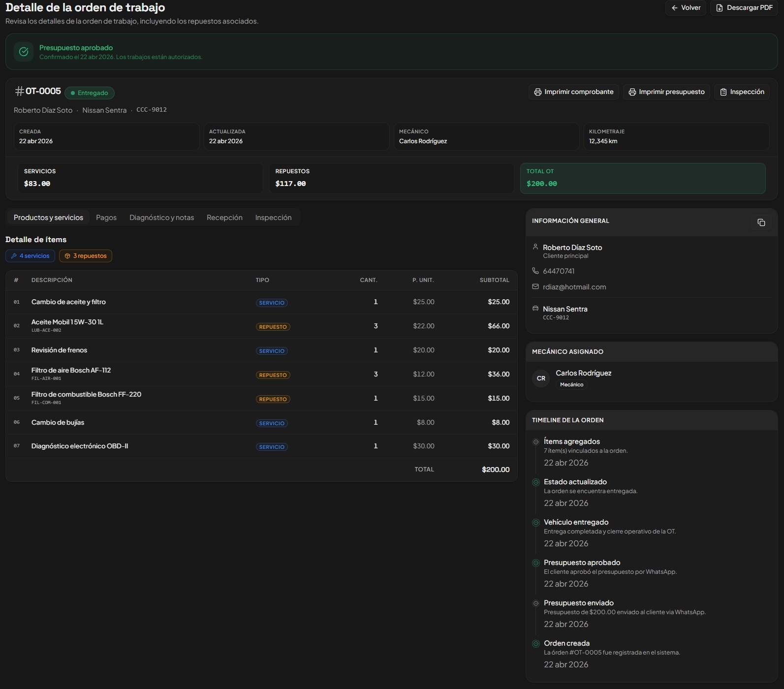This screenshot has width=784, height=689.
Task: Select row Cambio de bujías
Action: [x=261, y=423]
